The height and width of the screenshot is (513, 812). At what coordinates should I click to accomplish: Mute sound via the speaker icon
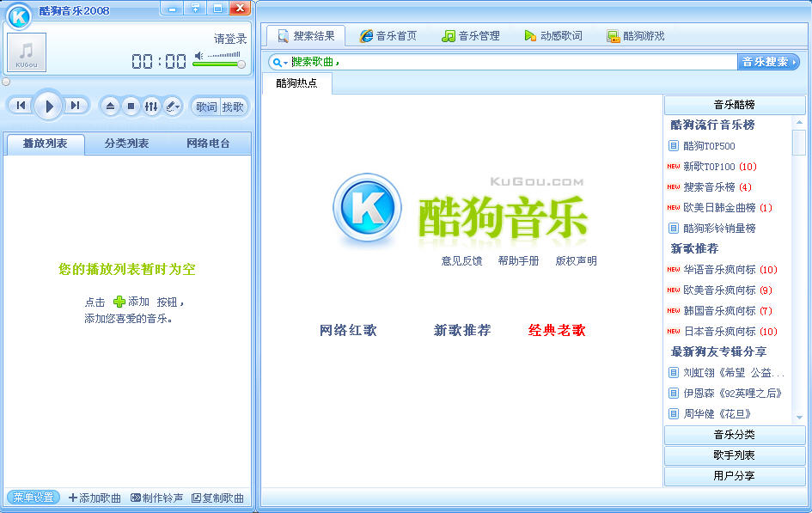click(198, 55)
